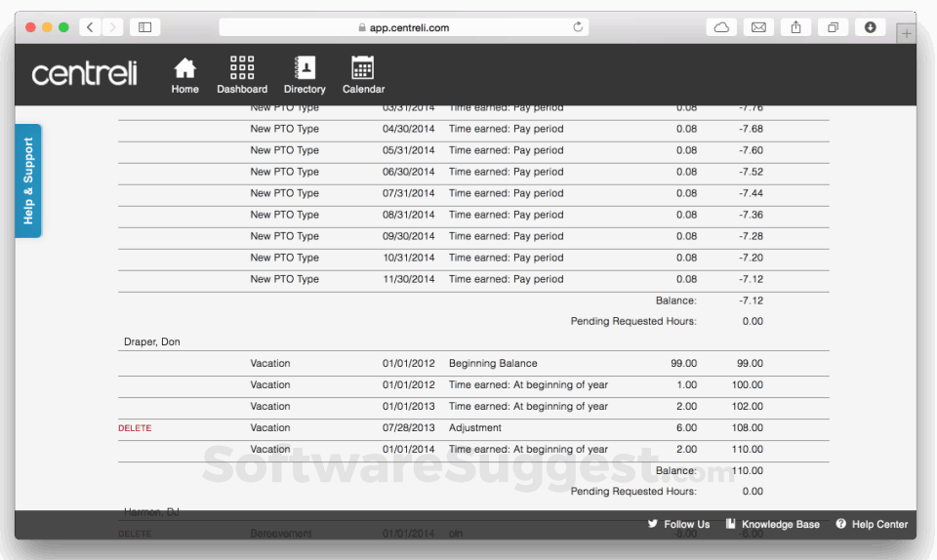Open the iCloud tabs cloud icon
Screen dimensions: 937x560
[x=721, y=27]
